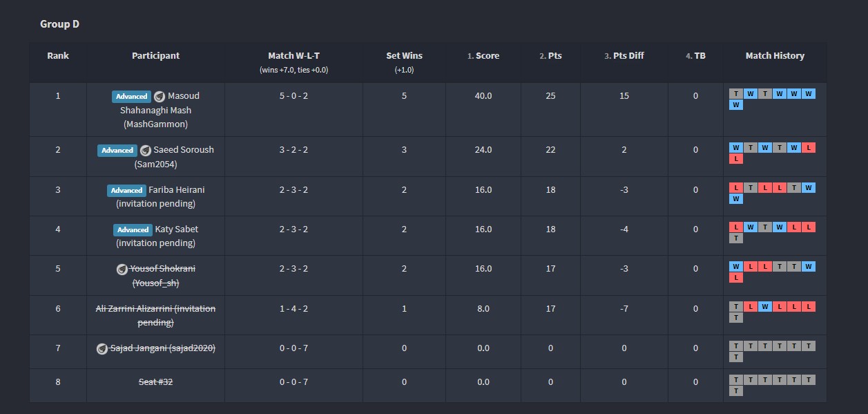Image resolution: width=868 pixels, height=414 pixels.
Task: Select the Set Wins column header
Action: [404, 56]
